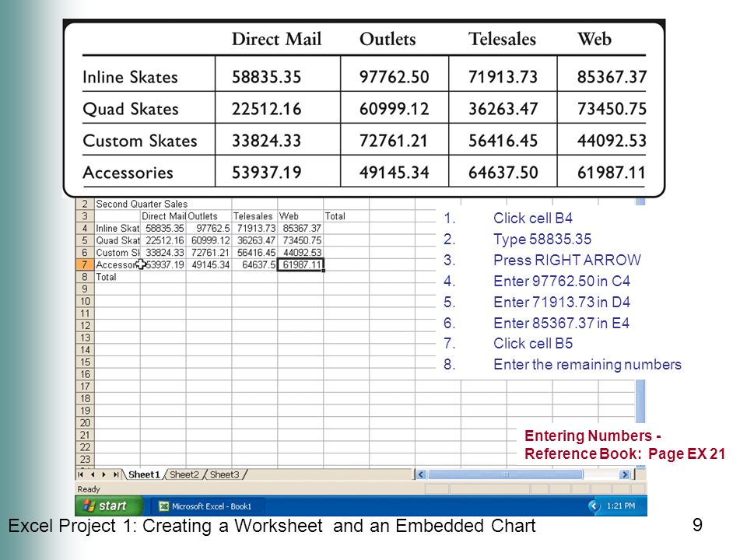Select worksheet Telesales heading cell
The image size is (747, 560).
coord(254,216)
